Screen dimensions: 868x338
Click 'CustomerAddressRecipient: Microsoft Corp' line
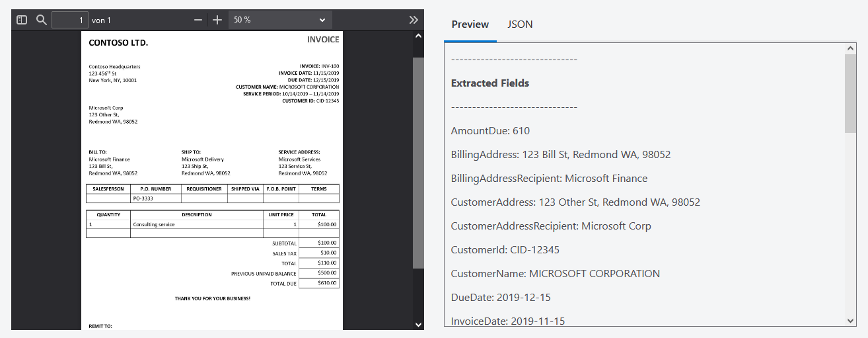coord(551,226)
